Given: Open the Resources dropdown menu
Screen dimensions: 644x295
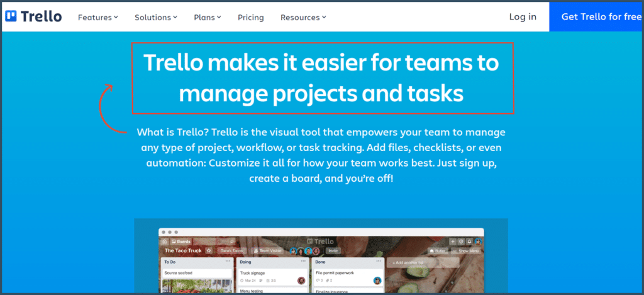Looking at the screenshot, I should (x=303, y=17).
